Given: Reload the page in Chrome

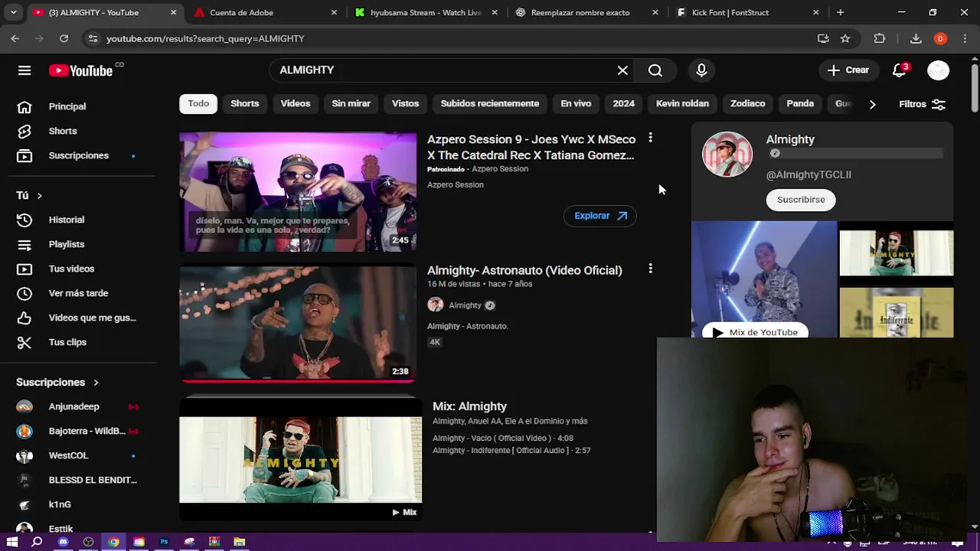Looking at the screenshot, I should (x=64, y=38).
